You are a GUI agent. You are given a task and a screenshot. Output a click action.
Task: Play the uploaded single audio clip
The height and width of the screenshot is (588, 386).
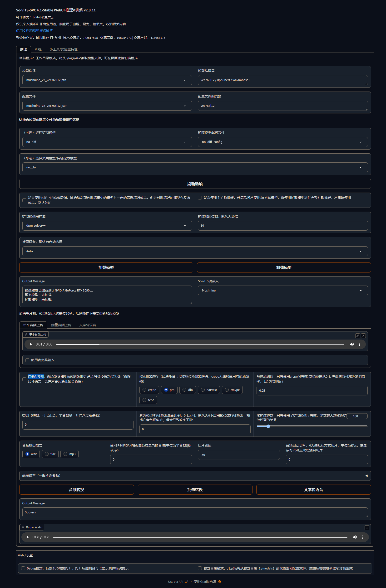click(31, 344)
